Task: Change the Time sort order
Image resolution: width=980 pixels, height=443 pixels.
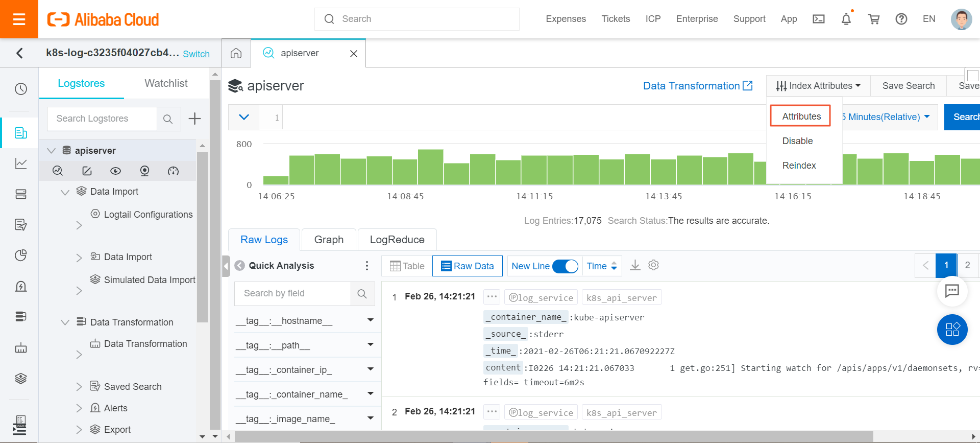Action: pyautogui.click(x=602, y=266)
